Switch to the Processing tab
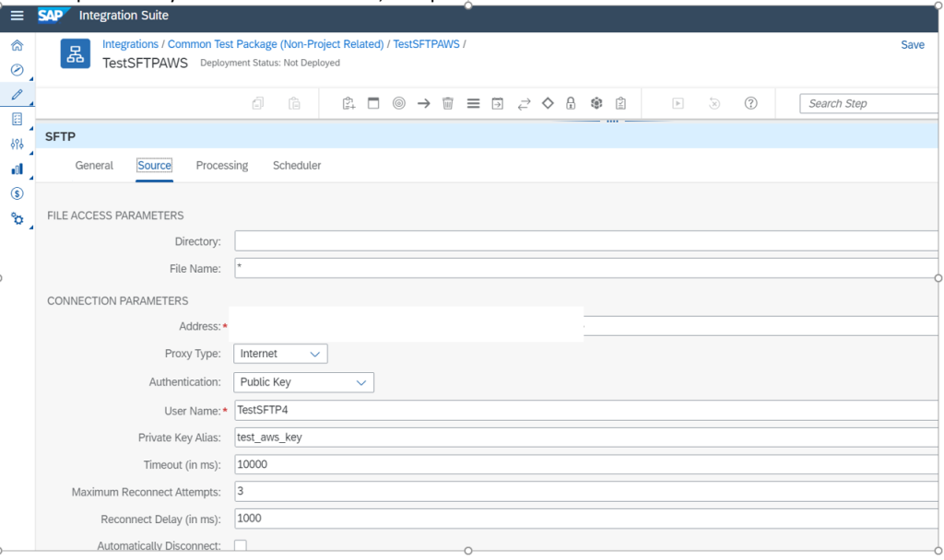 click(221, 166)
